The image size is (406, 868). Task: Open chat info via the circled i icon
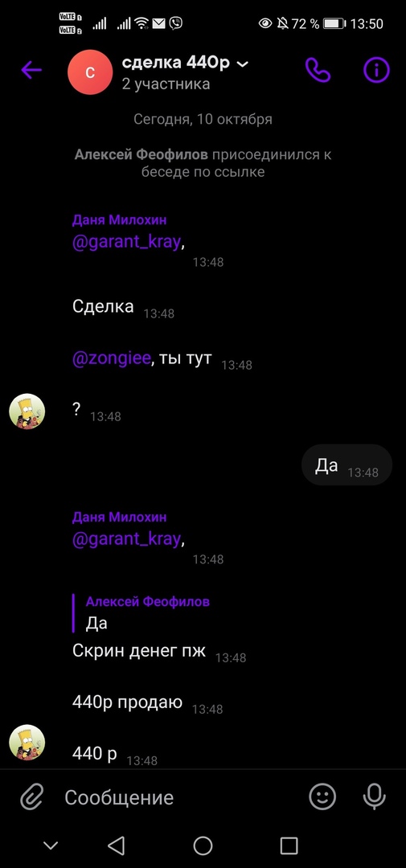pos(376,70)
